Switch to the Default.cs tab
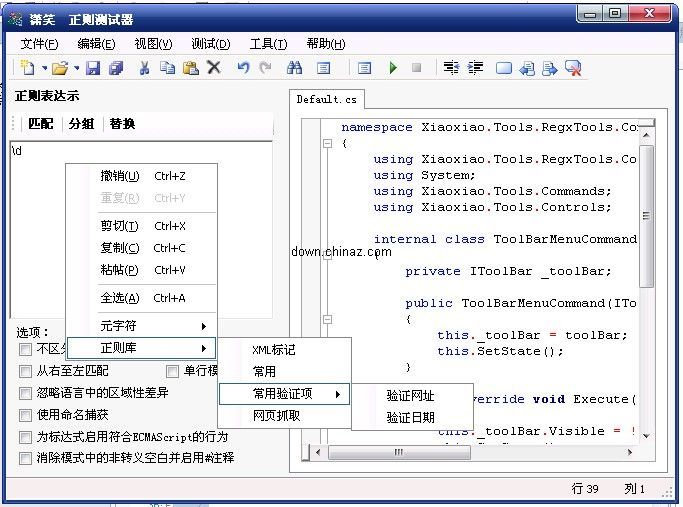 click(327, 100)
